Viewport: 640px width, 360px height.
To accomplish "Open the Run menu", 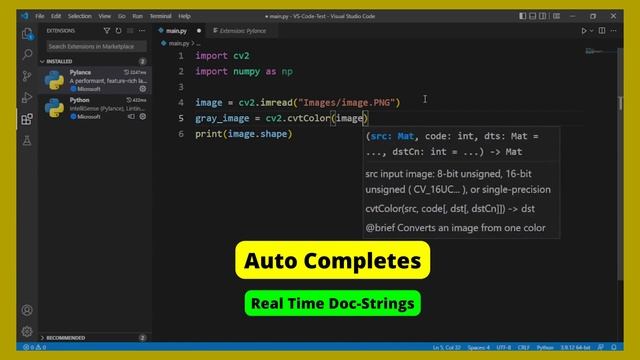I will [x=138, y=16].
